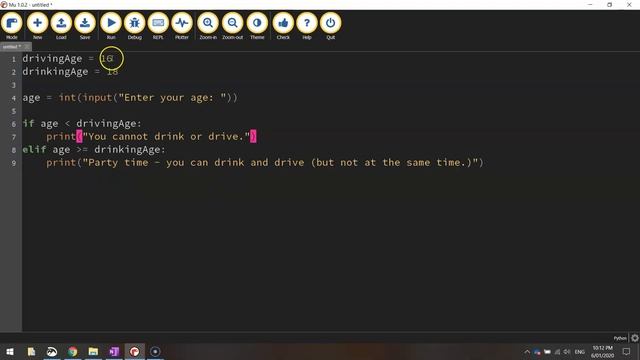Run the Python script
This screenshot has width=640, height=360.
[111, 26]
